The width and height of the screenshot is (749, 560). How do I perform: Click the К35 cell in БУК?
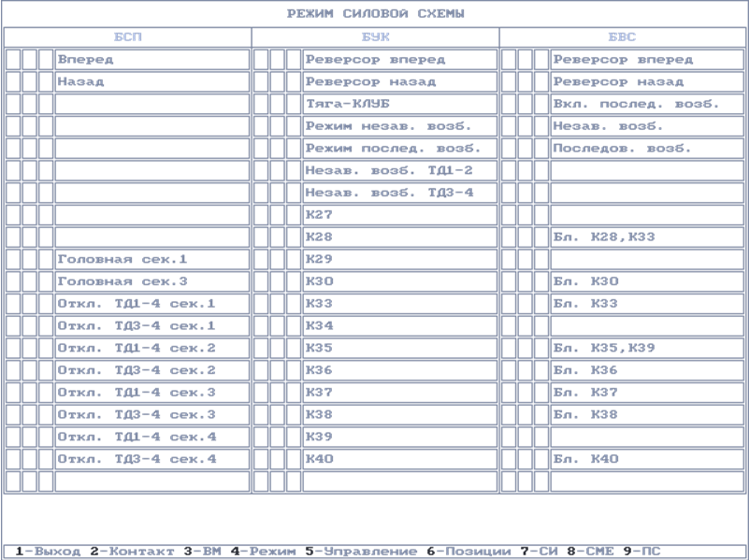coord(400,348)
